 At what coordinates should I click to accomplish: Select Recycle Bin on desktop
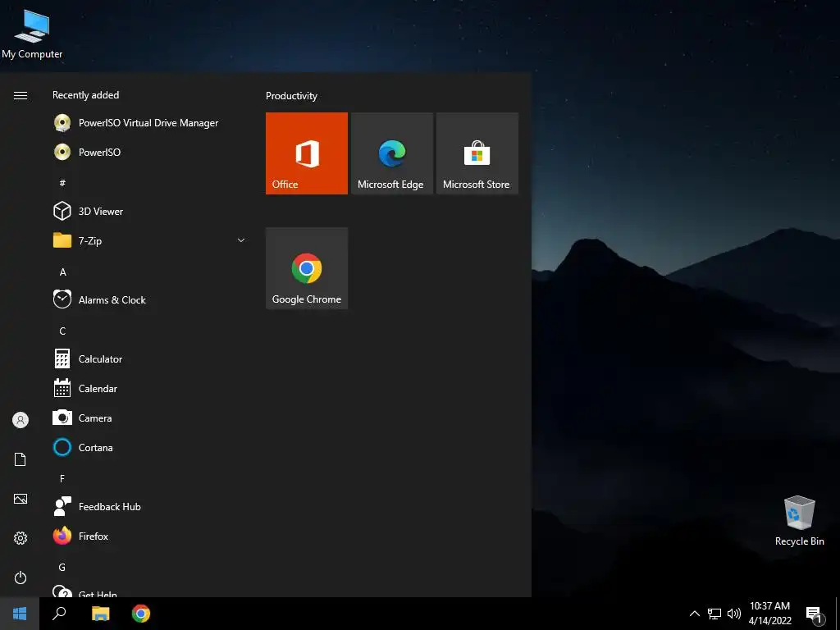point(799,520)
